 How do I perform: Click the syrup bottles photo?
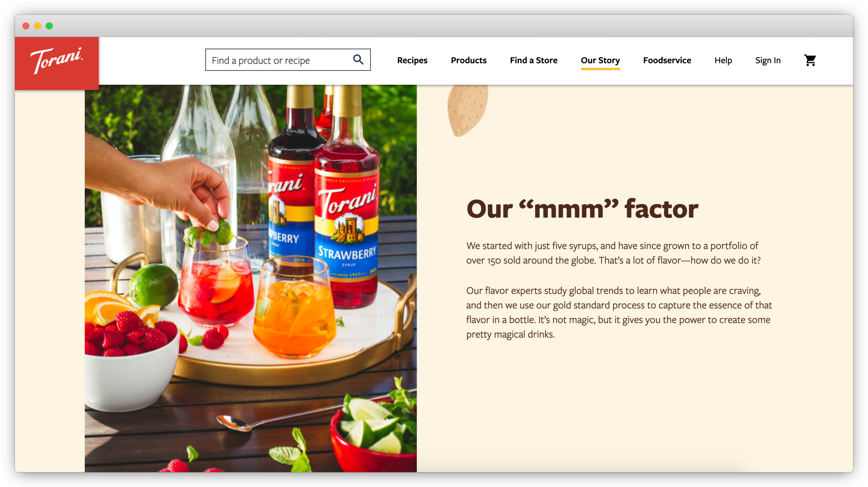[x=251, y=278]
